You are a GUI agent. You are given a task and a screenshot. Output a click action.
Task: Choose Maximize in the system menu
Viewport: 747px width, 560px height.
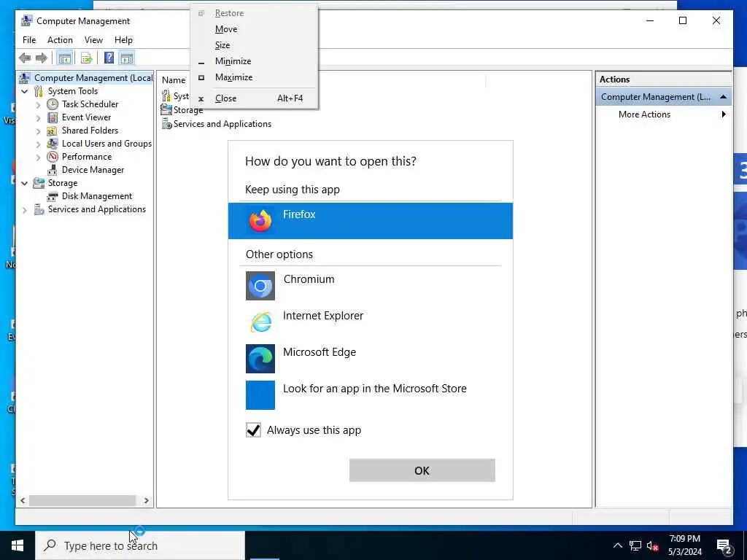tap(254, 77)
